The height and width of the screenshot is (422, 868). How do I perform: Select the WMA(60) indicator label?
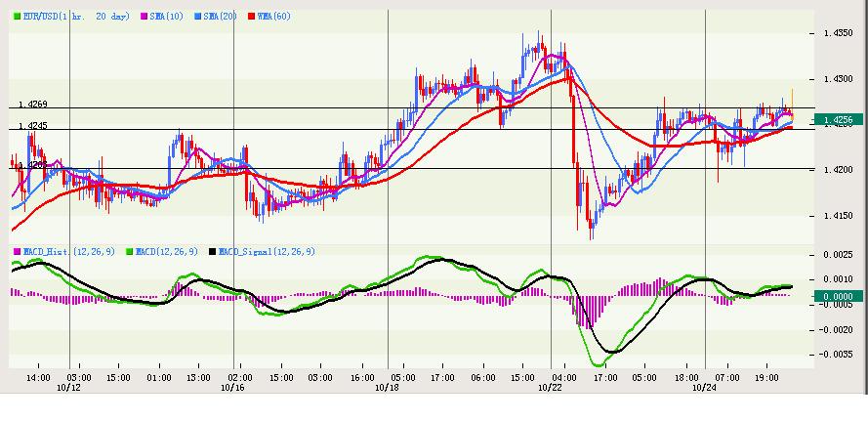pos(272,17)
